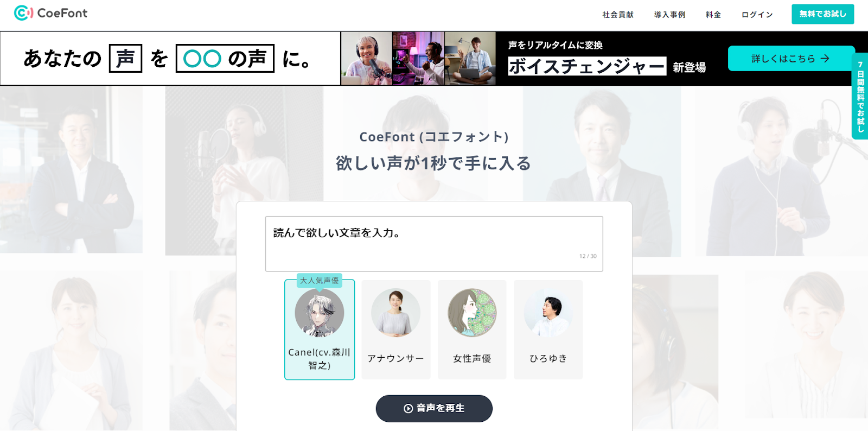Click the arrow icon in 詳しくはこちら
The image size is (868, 431).
(x=825, y=59)
